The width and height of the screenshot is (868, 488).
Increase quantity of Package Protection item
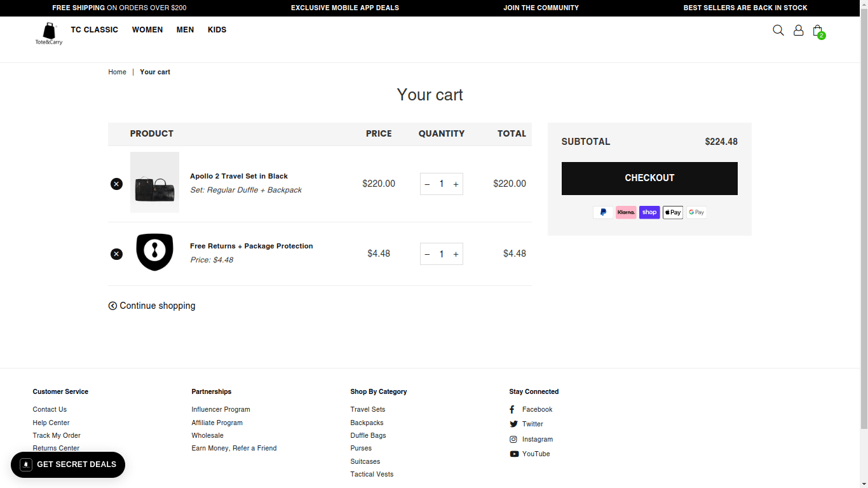click(456, 254)
